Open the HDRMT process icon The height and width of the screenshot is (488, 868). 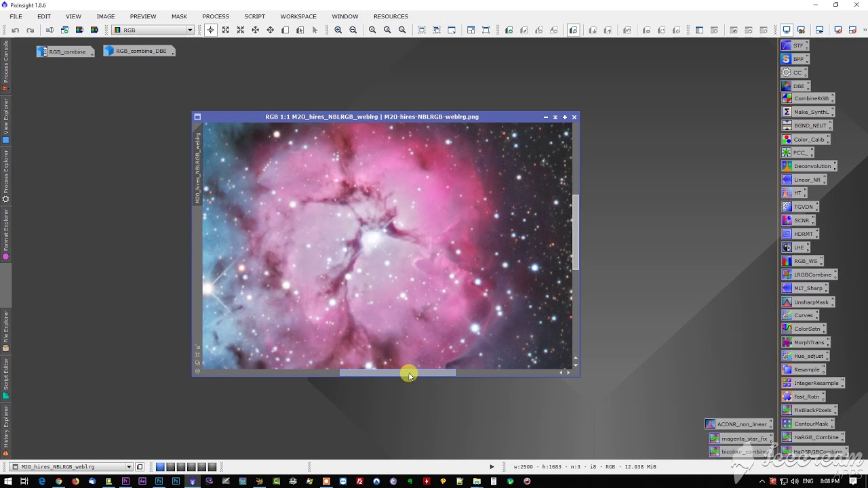click(x=800, y=234)
